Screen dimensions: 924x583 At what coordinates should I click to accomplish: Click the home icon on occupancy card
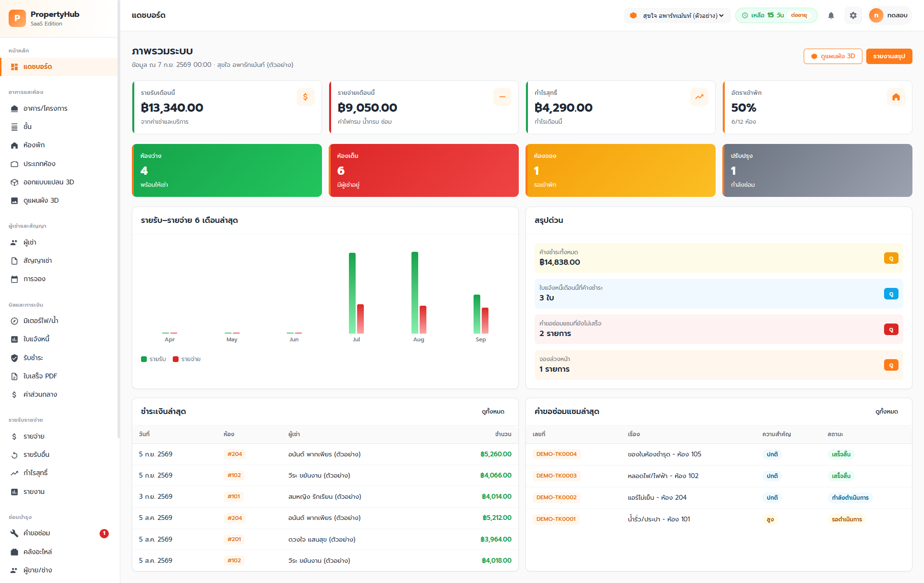point(896,97)
